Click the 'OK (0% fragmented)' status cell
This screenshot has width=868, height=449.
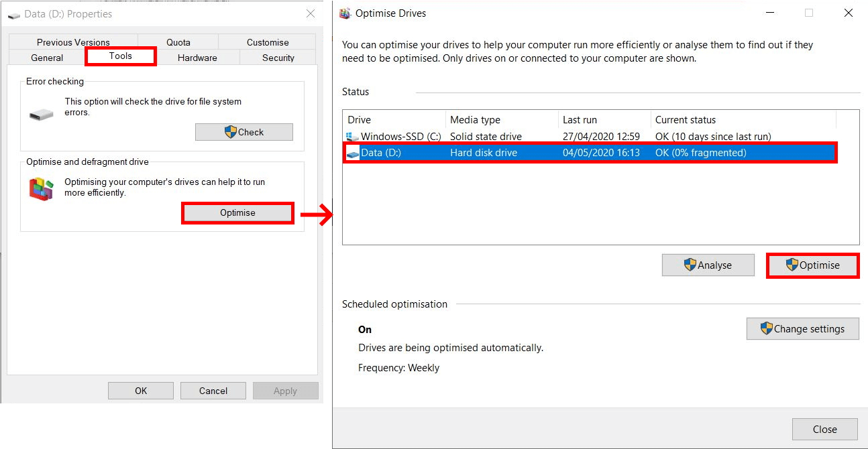(x=701, y=153)
